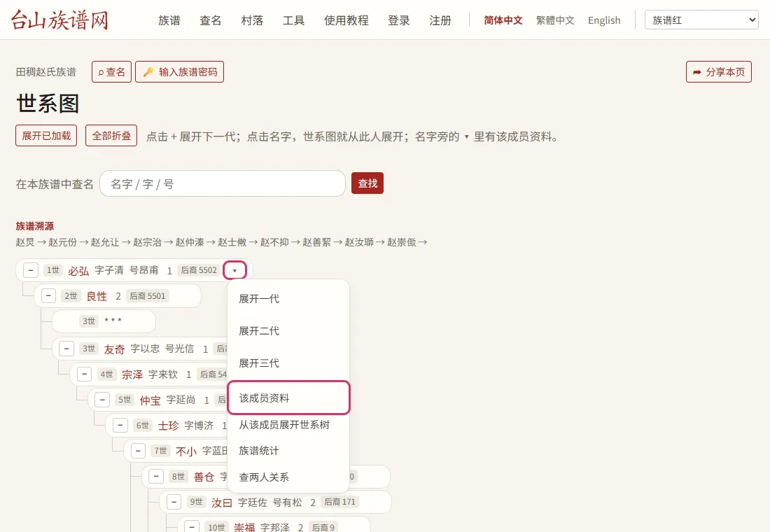Collapse the 10世 崇福 node
The image size is (770, 532).
tap(192, 526)
